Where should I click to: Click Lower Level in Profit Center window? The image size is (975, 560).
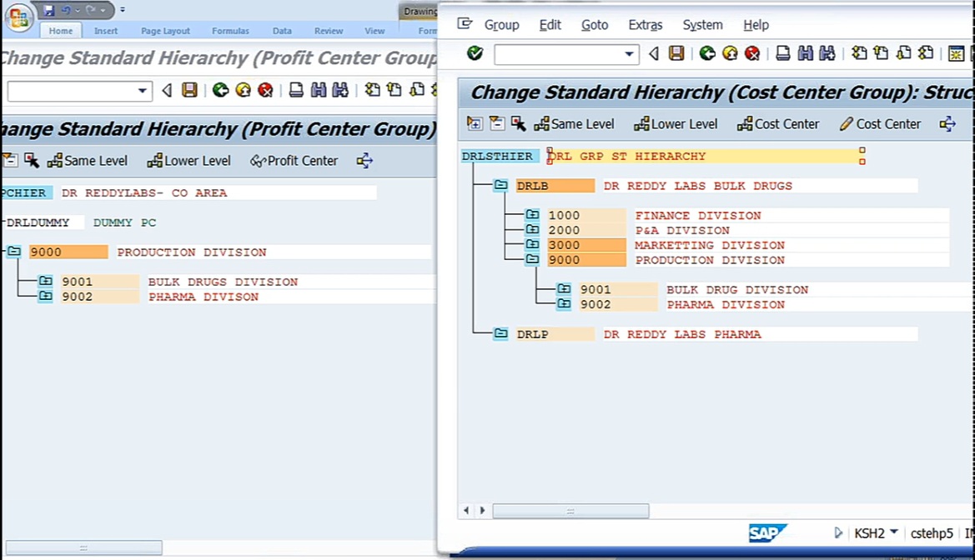click(x=189, y=160)
